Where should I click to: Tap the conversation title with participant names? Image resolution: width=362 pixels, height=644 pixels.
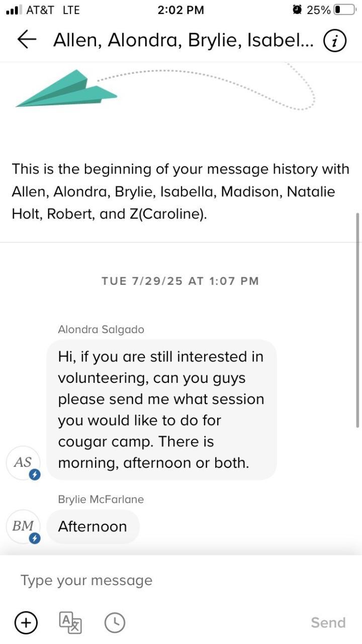tap(183, 40)
